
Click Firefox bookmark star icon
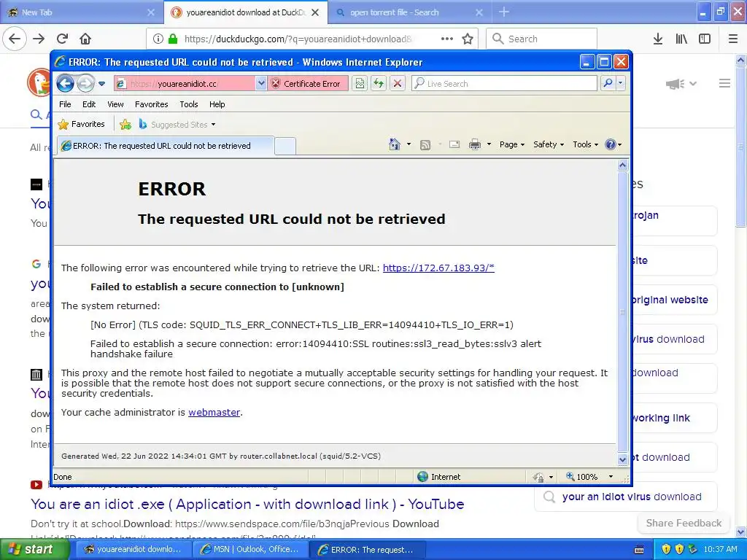[468, 39]
